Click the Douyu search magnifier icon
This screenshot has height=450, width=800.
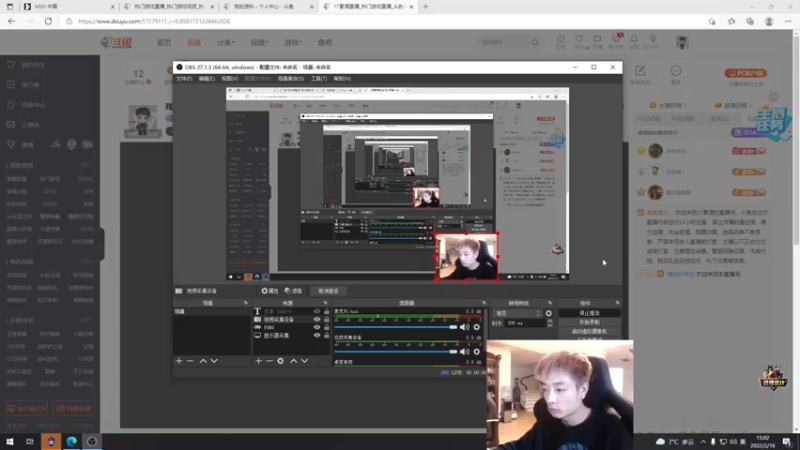[535, 42]
